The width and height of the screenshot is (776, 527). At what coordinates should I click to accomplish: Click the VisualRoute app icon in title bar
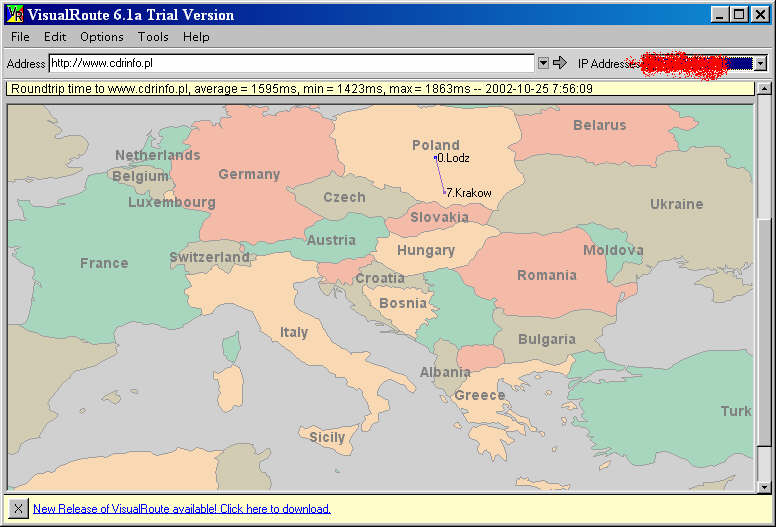(x=15, y=14)
